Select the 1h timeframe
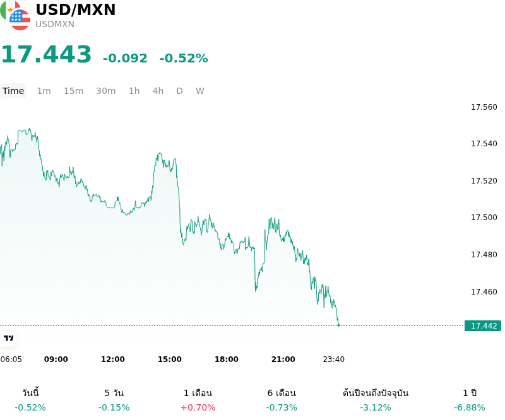This screenshot has width=505, height=420. tap(134, 91)
